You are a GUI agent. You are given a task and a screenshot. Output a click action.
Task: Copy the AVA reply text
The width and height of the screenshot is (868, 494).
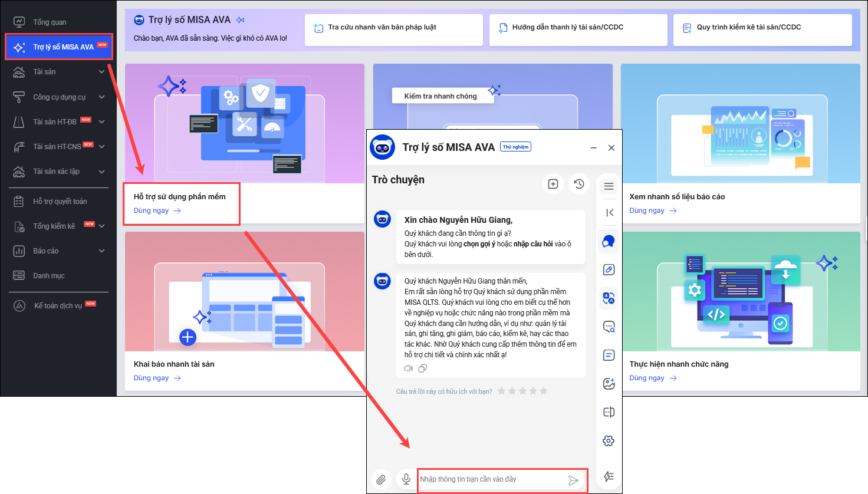422,368
